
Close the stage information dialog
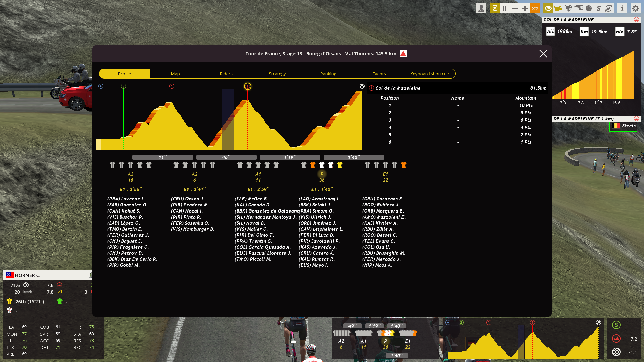coord(543,54)
